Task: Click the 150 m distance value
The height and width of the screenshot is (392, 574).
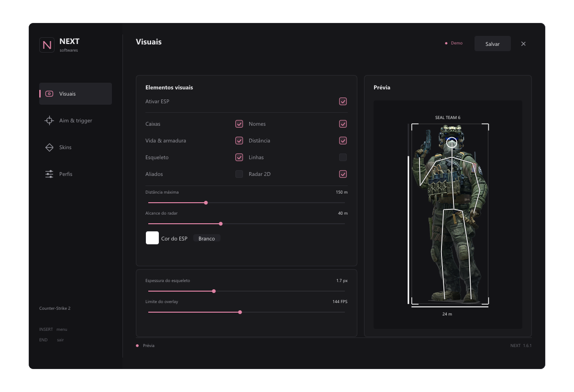Action: click(342, 192)
